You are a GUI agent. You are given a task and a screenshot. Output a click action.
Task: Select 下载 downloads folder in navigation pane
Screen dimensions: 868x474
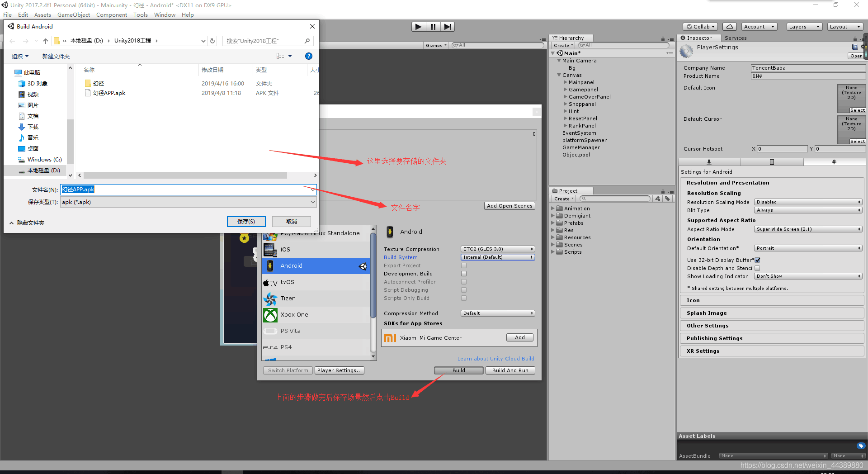point(28,127)
